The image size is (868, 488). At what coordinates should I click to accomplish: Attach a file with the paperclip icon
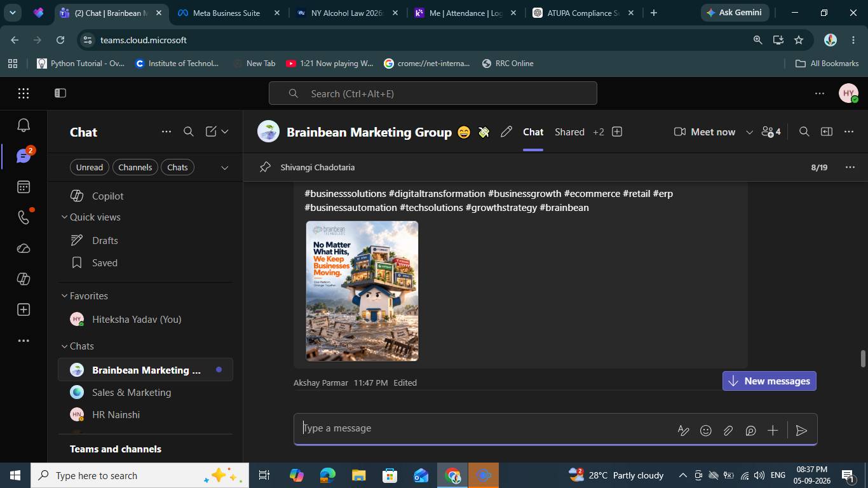(728, 431)
